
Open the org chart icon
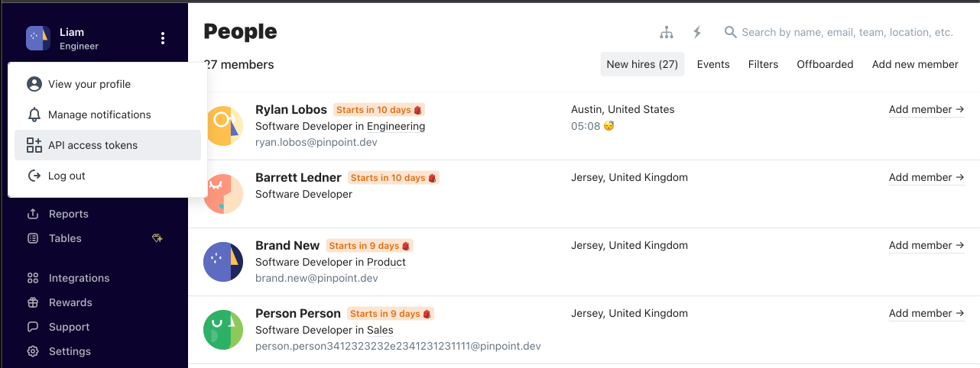(667, 32)
